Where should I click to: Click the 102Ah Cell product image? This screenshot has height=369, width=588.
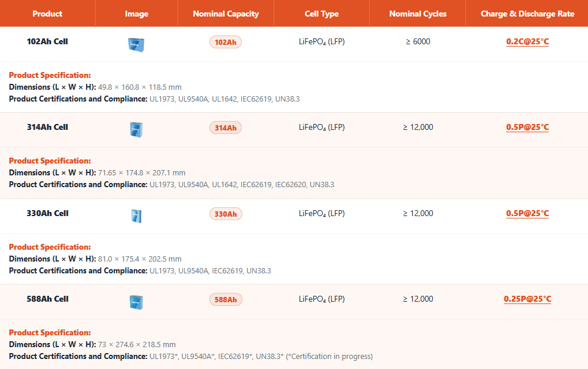(136, 44)
